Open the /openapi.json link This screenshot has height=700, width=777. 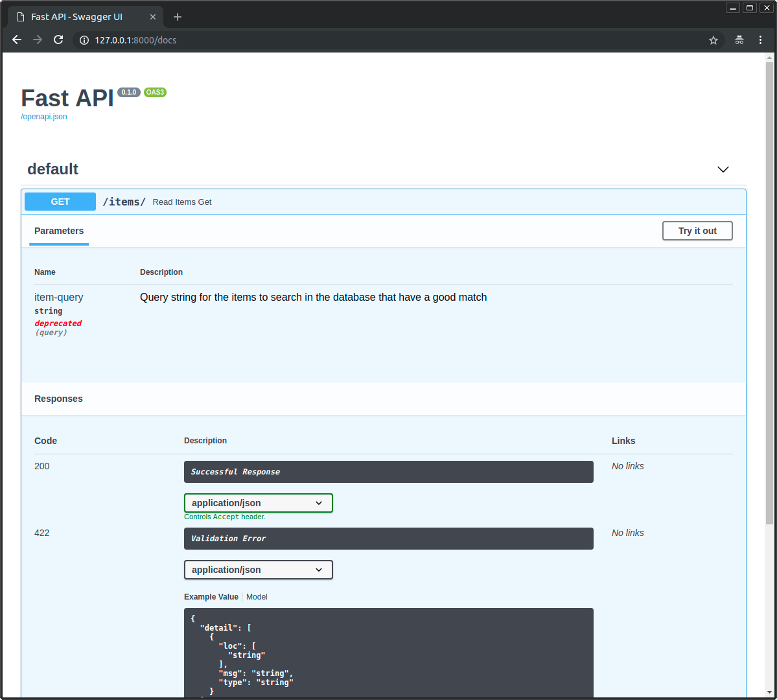[43, 117]
